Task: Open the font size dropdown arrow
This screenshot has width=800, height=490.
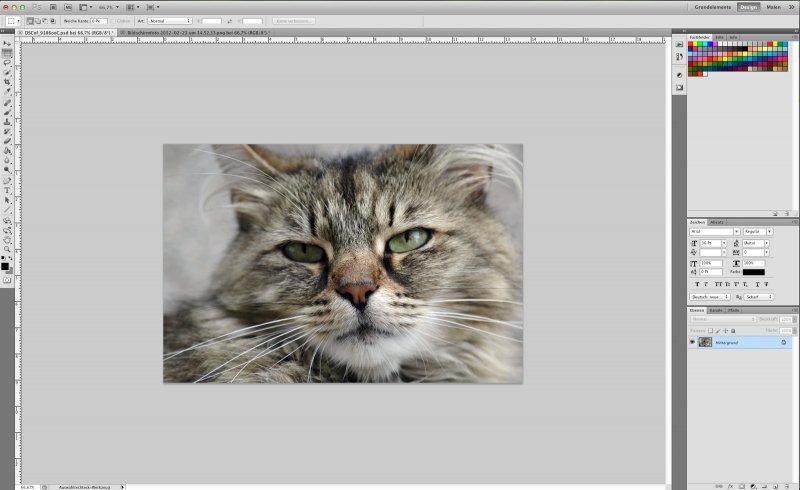Action: click(724, 243)
